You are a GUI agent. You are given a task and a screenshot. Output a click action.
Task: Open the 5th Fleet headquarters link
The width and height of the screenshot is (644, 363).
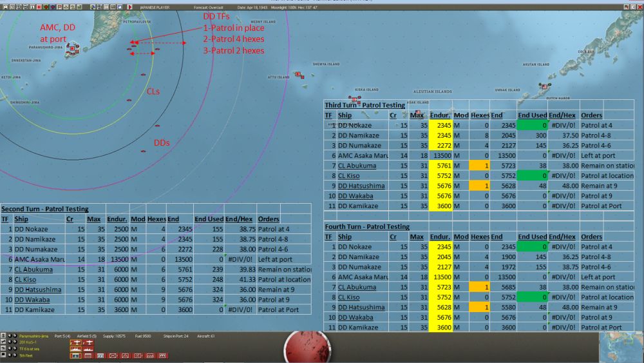click(x=26, y=356)
